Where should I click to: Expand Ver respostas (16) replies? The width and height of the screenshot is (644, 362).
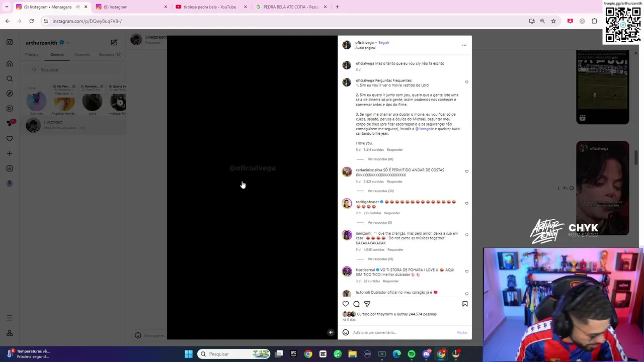[x=380, y=259]
